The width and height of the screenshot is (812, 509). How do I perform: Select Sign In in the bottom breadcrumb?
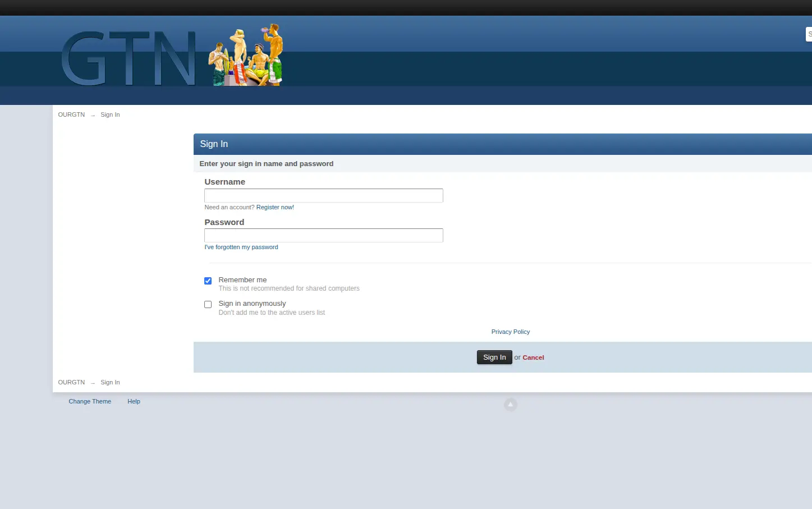pyautogui.click(x=110, y=382)
